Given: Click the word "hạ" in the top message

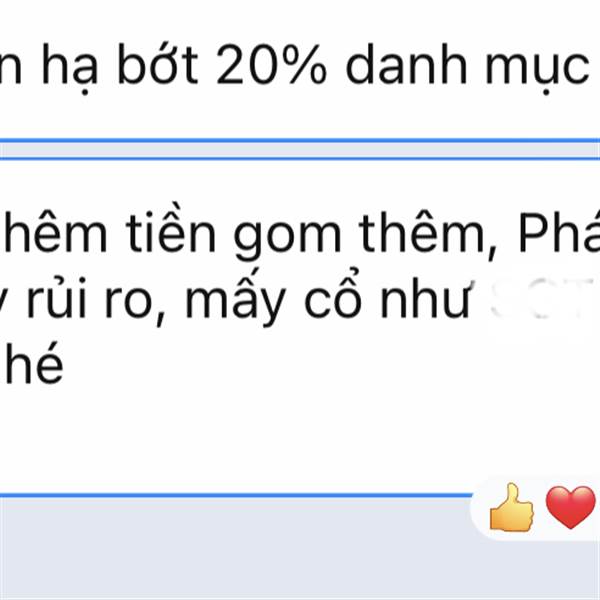Looking at the screenshot, I should [70, 67].
